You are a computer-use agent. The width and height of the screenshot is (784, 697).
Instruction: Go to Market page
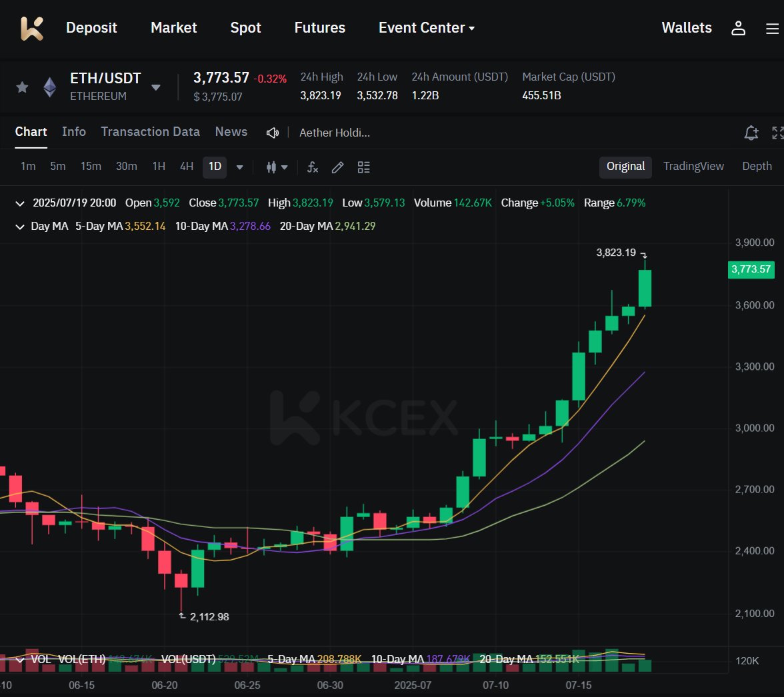click(x=174, y=27)
